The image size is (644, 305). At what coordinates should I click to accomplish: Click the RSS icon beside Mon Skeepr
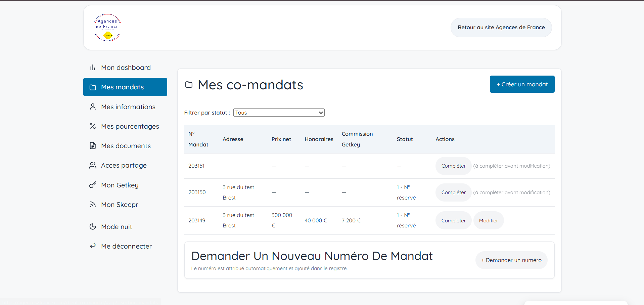[x=93, y=205]
